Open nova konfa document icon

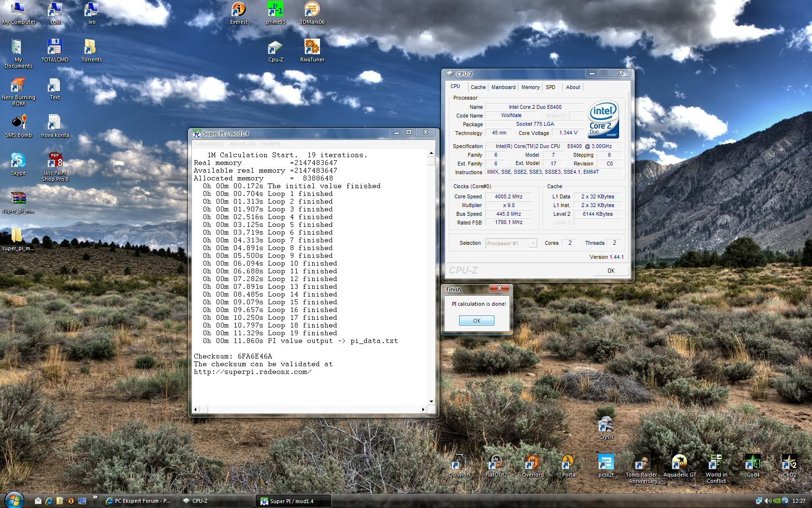point(55,127)
